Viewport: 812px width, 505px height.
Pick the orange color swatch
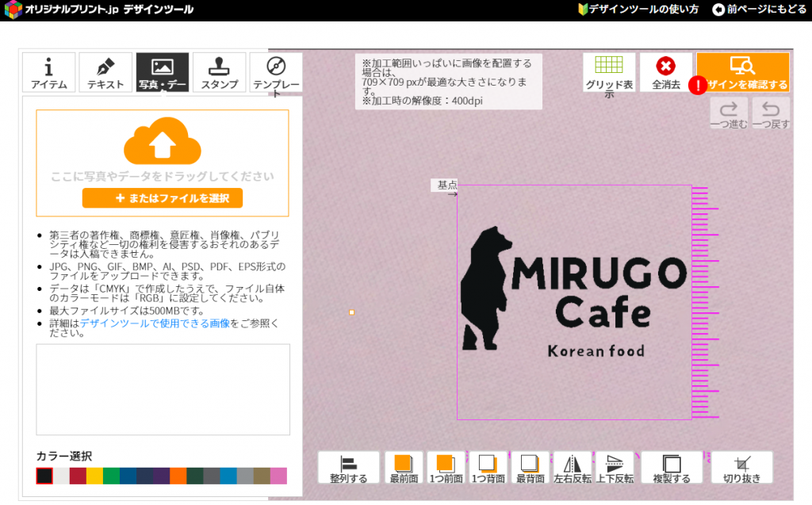(178, 476)
